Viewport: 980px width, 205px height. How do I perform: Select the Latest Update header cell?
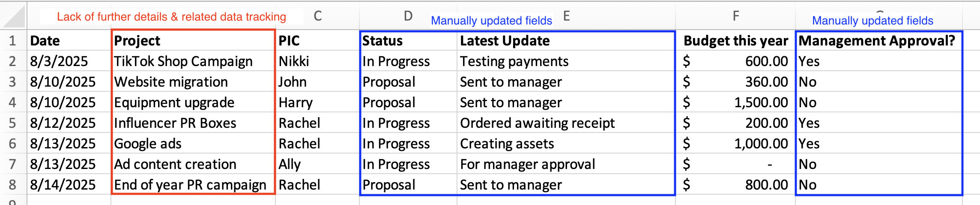(x=566, y=41)
